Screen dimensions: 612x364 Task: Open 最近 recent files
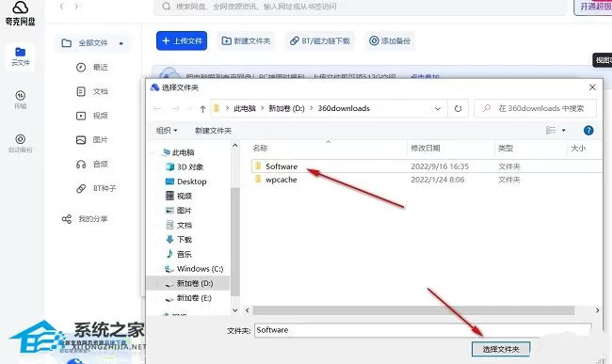[x=92, y=67]
